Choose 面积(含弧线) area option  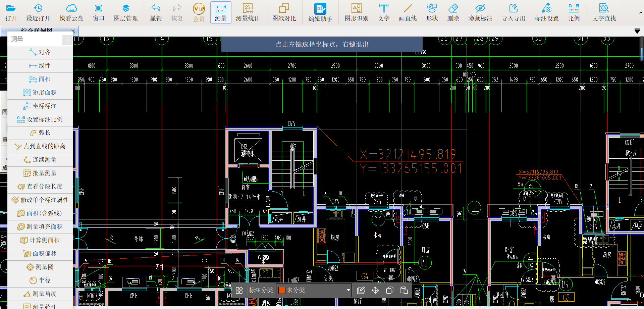(x=40, y=213)
